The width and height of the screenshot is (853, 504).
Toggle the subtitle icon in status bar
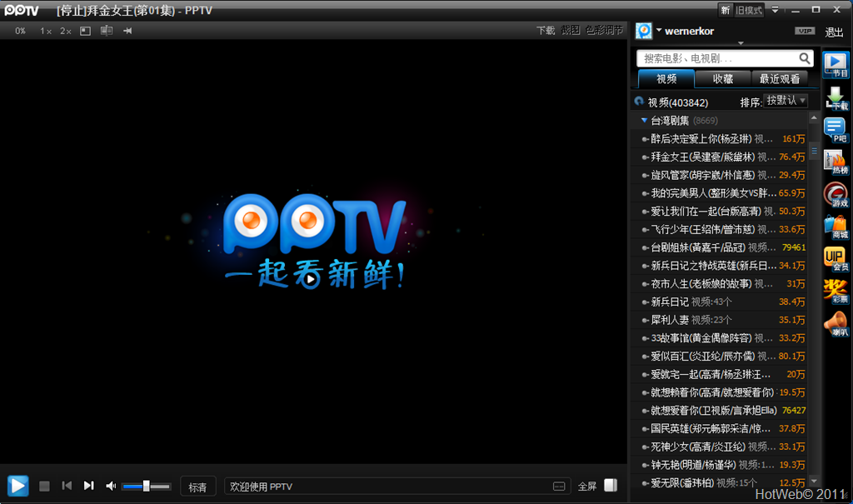coord(559,486)
